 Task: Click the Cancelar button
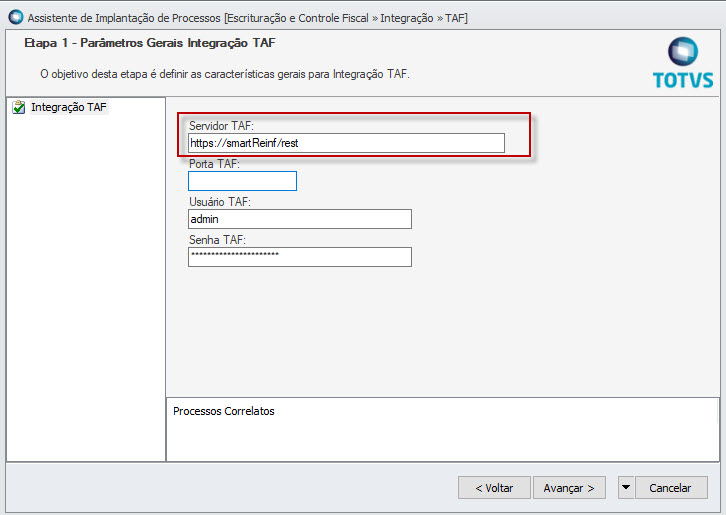point(671,488)
